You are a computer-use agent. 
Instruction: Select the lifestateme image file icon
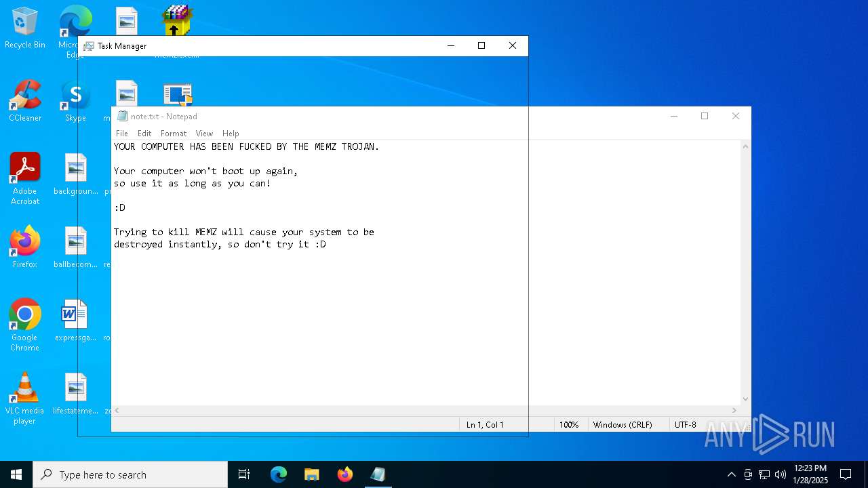[x=76, y=394]
